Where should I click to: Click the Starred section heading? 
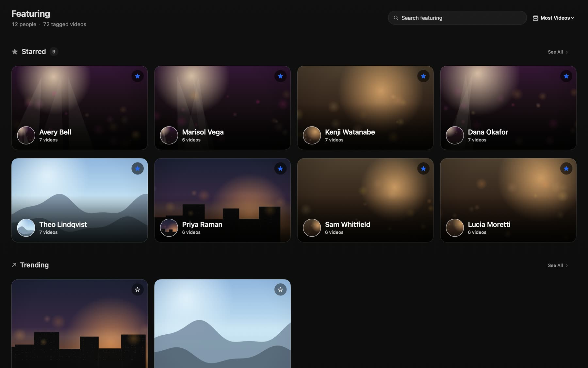click(x=34, y=52)
